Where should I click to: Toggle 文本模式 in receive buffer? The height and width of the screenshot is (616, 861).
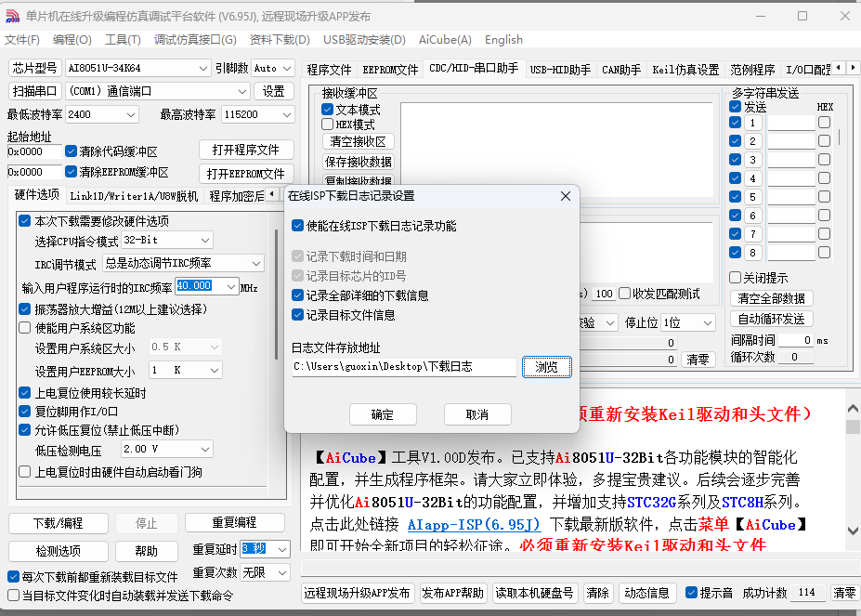coord(327,110)
